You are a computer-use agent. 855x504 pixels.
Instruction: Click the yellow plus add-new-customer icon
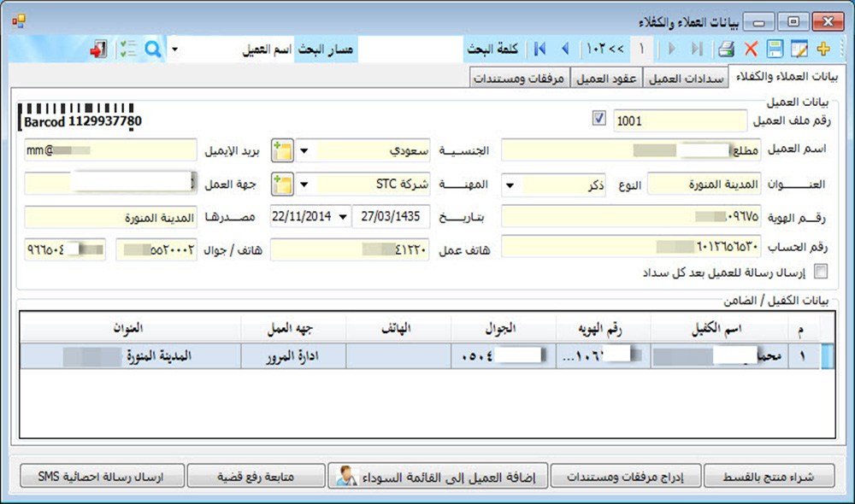pyautogui.click(x=823, y=50)
